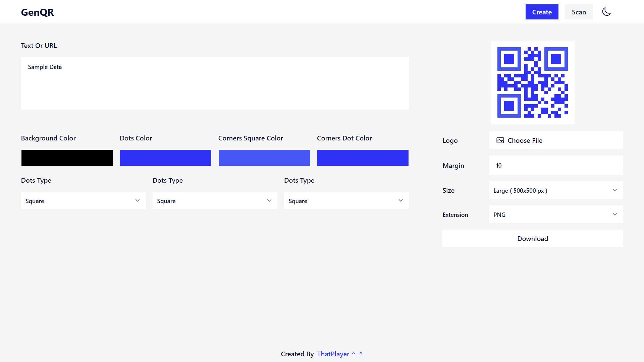This screenshot has width=644, height=362.
Task: Click into the Text Or URL textarea
Action: (x=215, y=83)
